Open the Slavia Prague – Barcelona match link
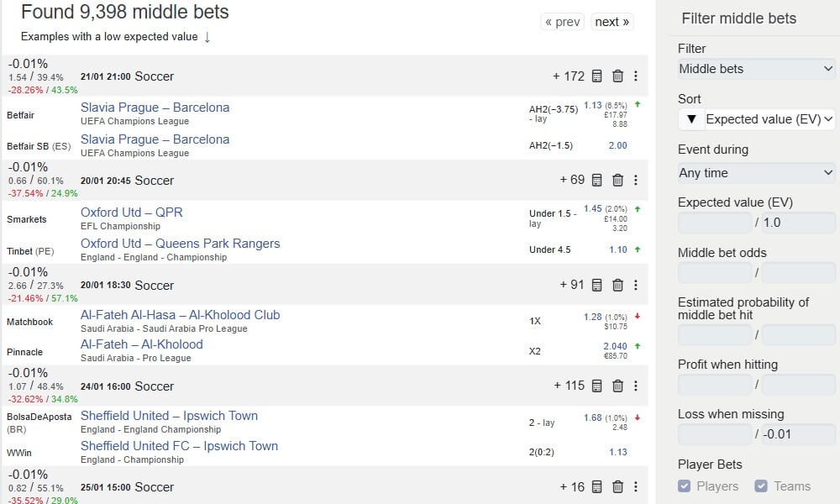 point(155,107)
